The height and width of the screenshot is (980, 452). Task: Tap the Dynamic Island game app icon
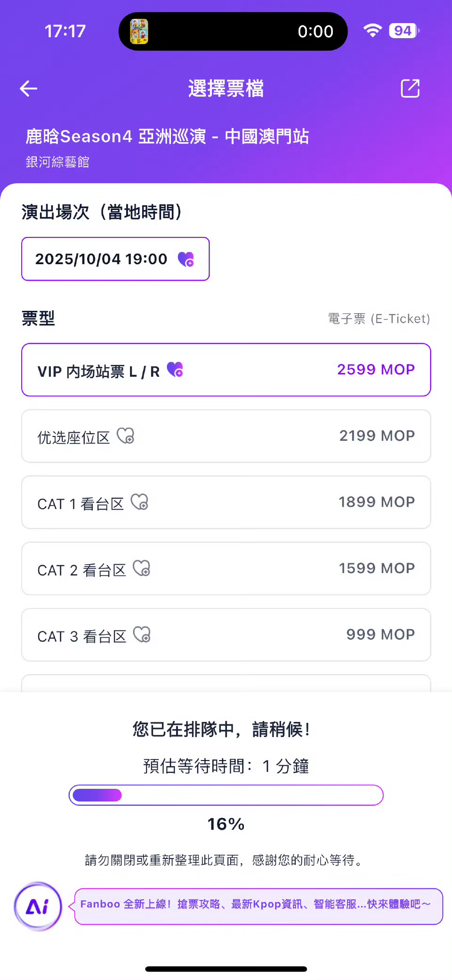139,32
